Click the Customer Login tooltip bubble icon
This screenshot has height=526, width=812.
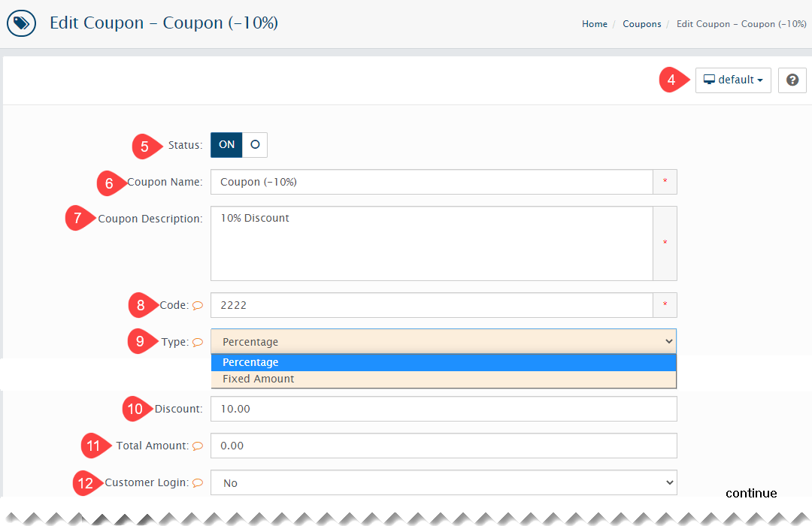click(x=198, y=482)
